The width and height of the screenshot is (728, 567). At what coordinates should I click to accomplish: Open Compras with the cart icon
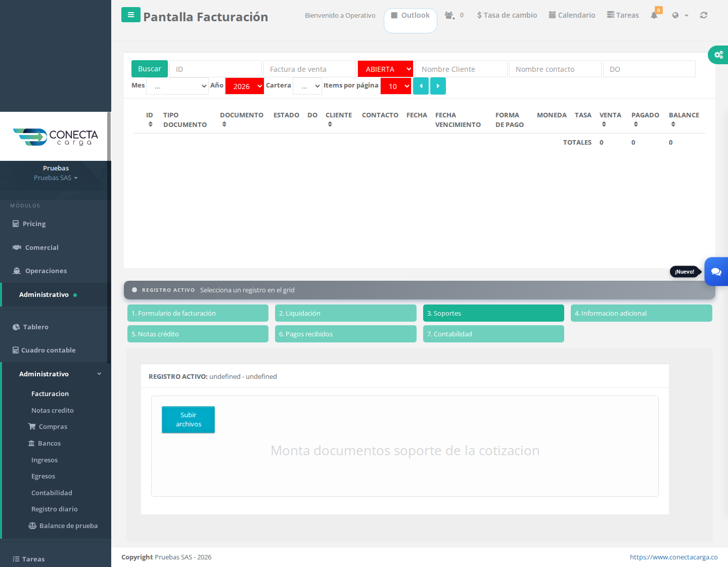48,426
